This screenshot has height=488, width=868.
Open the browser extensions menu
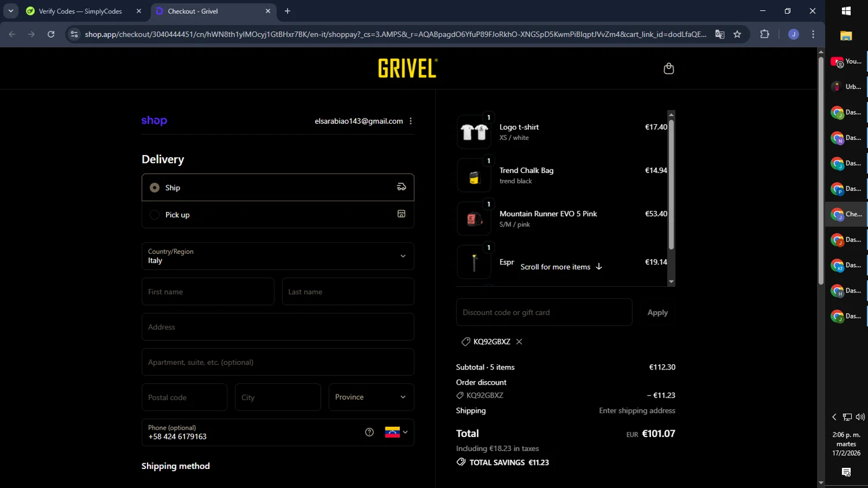click(x=764, y=34)
